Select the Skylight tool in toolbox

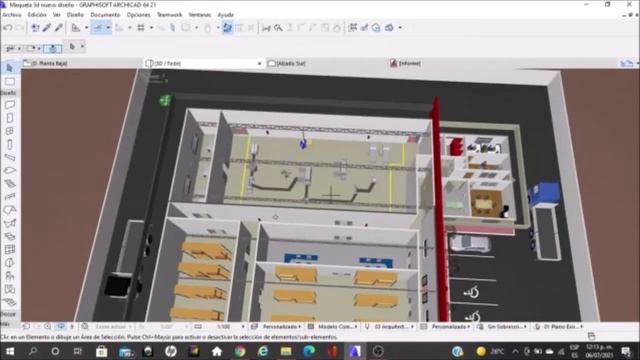point(10,236)
